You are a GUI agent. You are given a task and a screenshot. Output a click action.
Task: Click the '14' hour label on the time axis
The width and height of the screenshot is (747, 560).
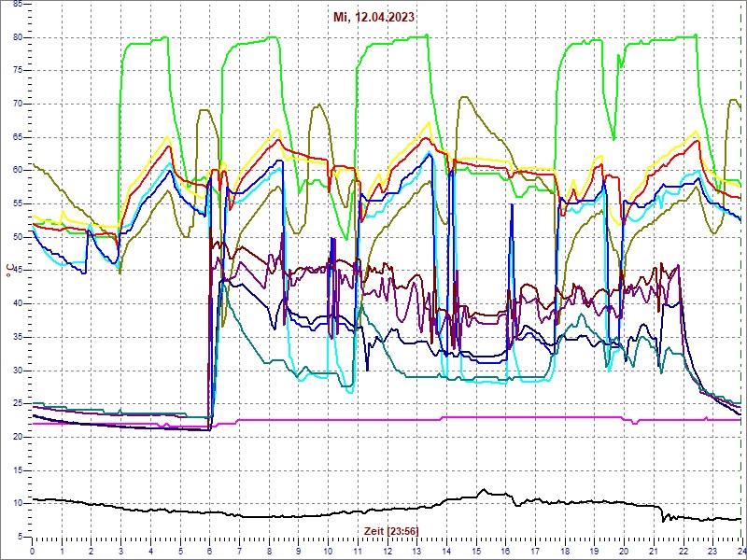click(x=446, y=550)
